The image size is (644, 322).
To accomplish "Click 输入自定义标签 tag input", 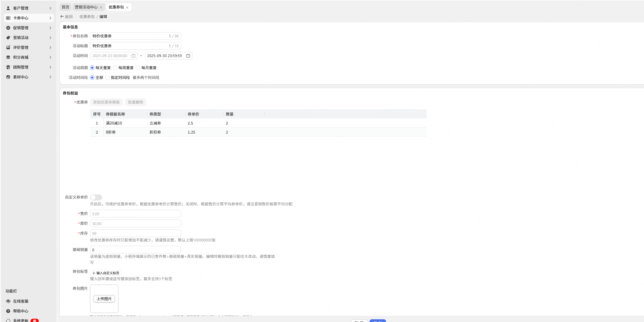I will click(x=106, y=273).
